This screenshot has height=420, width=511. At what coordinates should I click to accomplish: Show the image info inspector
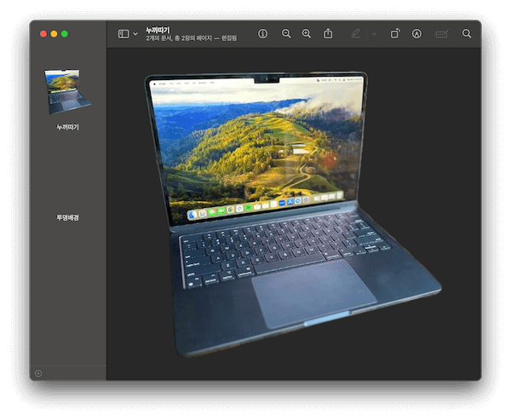(x=262, y=33)
